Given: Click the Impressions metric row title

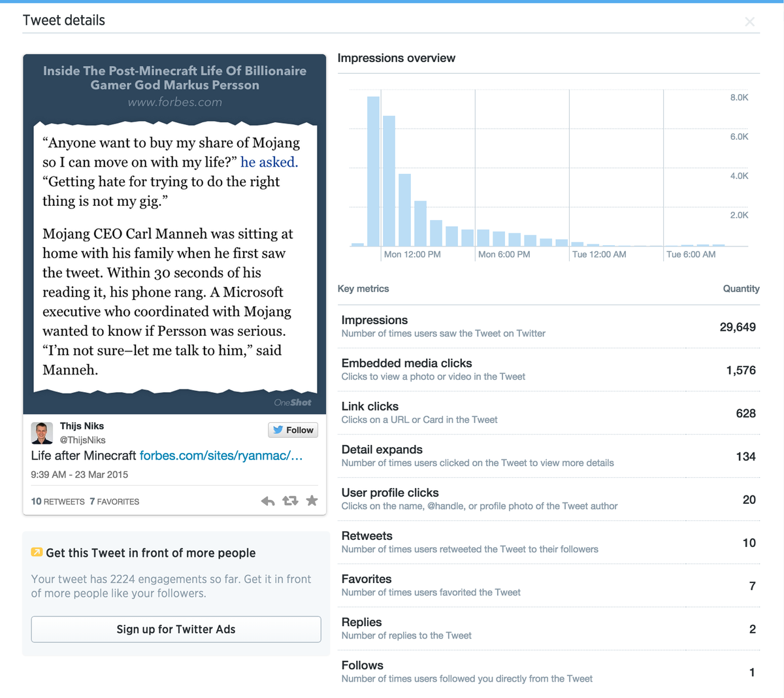Looking at the screenshot, I should pyautogui.click(x=374, y=320).
